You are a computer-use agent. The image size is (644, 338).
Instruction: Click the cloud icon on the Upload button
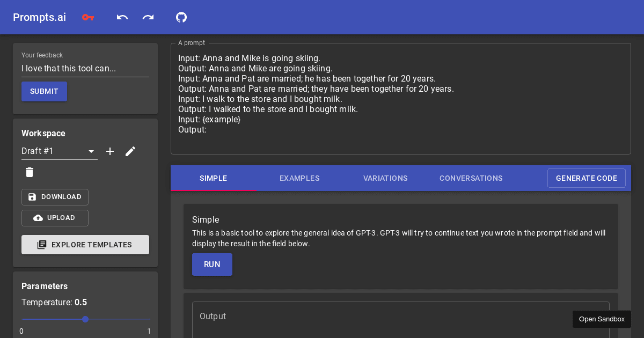(38, 218)
